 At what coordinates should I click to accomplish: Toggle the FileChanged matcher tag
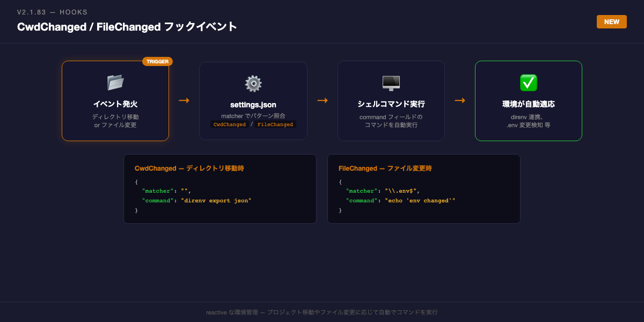[x=276, y=124]
